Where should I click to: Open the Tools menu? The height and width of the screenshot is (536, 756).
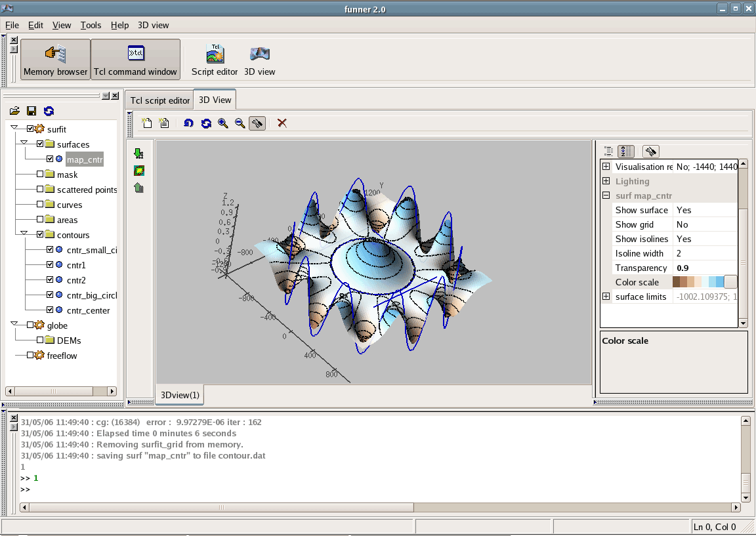pyautogui.click(x=91, y=25)
